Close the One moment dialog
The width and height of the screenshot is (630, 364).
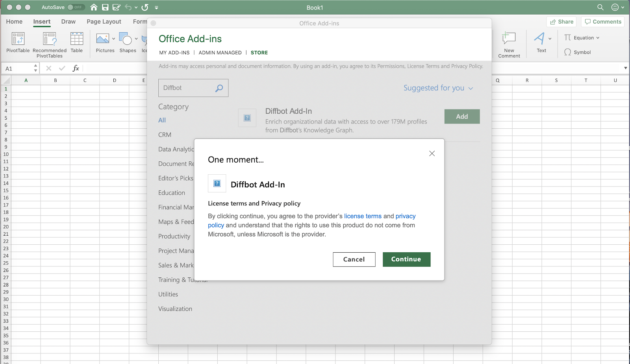click(x=432, y=153)
